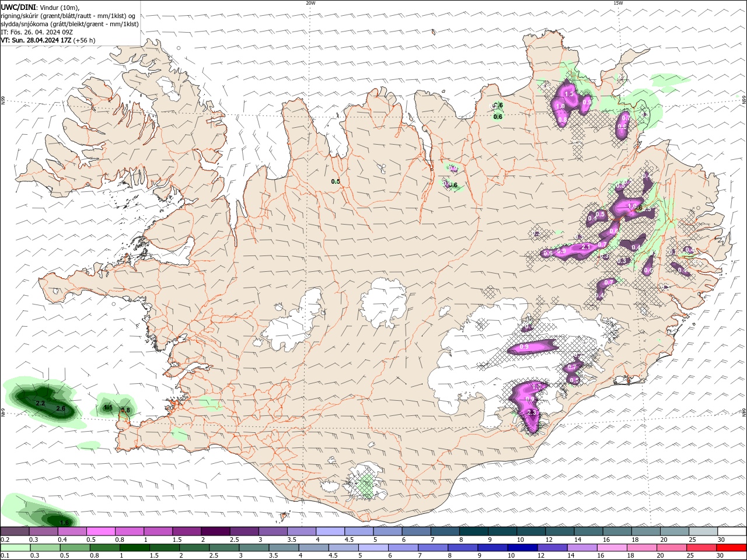Click the Hofsjökull glacier white area in central Iceland
The height and width of the screenshot is (560, 747).
click(x=384, y=302)
